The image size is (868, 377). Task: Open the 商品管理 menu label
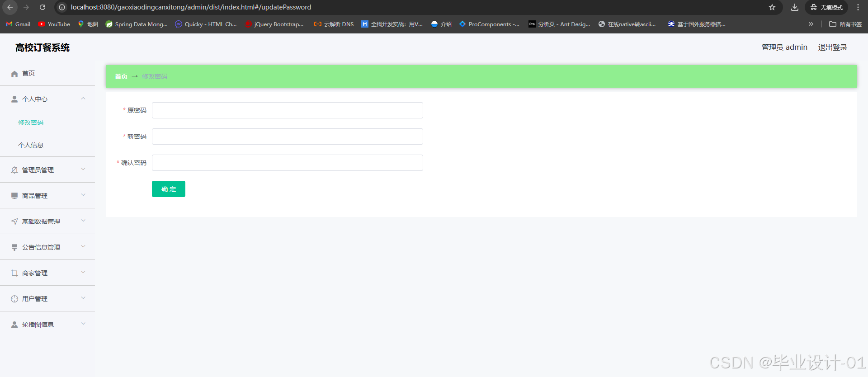pyautogui.click(x=35, y=196)
